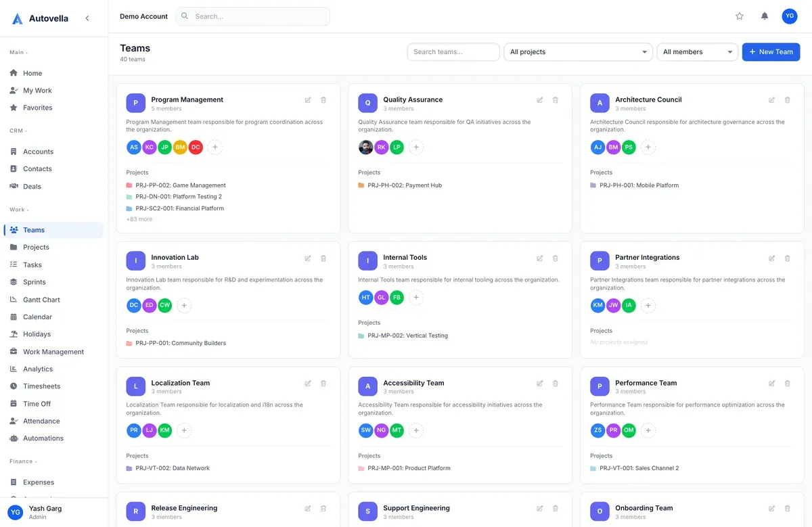Image resolution: width=812 pixels, height=527 pixels.
Task: Edit the Architecture Council team
Action: tap(772, 100)
